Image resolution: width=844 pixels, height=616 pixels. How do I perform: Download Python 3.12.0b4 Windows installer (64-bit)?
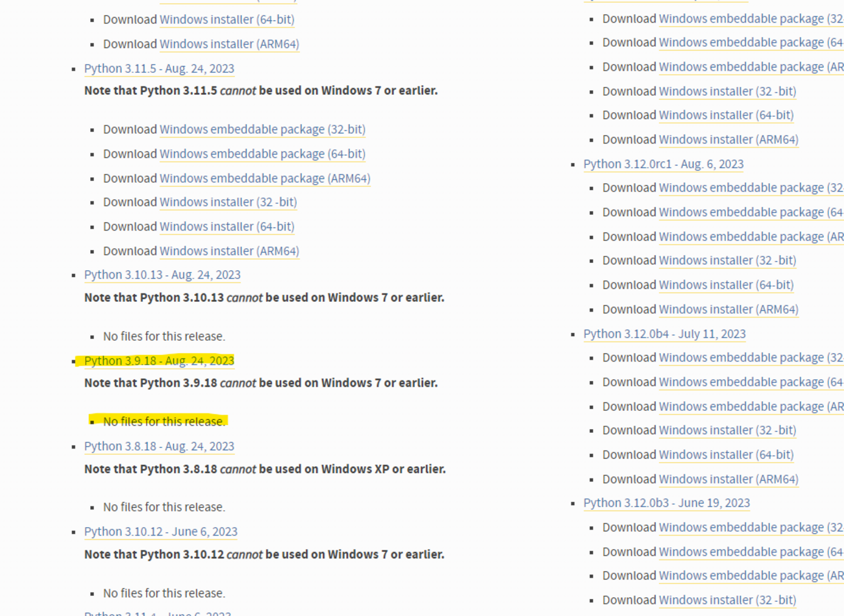point(726,455)
